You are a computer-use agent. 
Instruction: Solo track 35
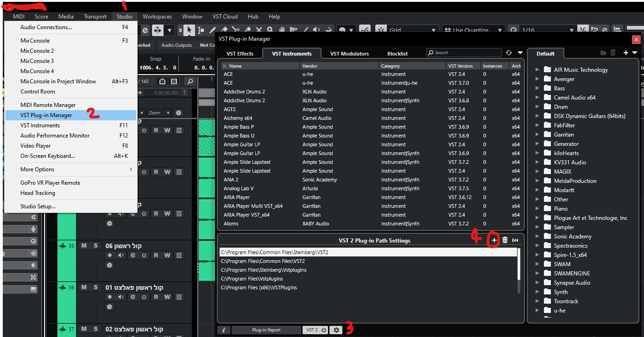point(95,245)
